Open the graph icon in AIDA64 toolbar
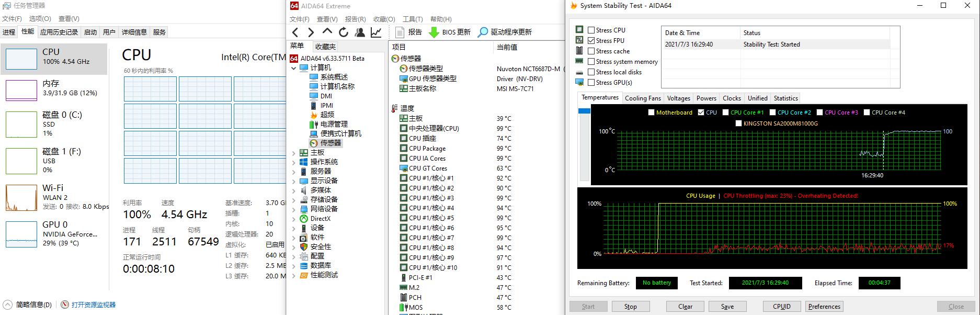The image size is (980, 315). coord(376,32)
